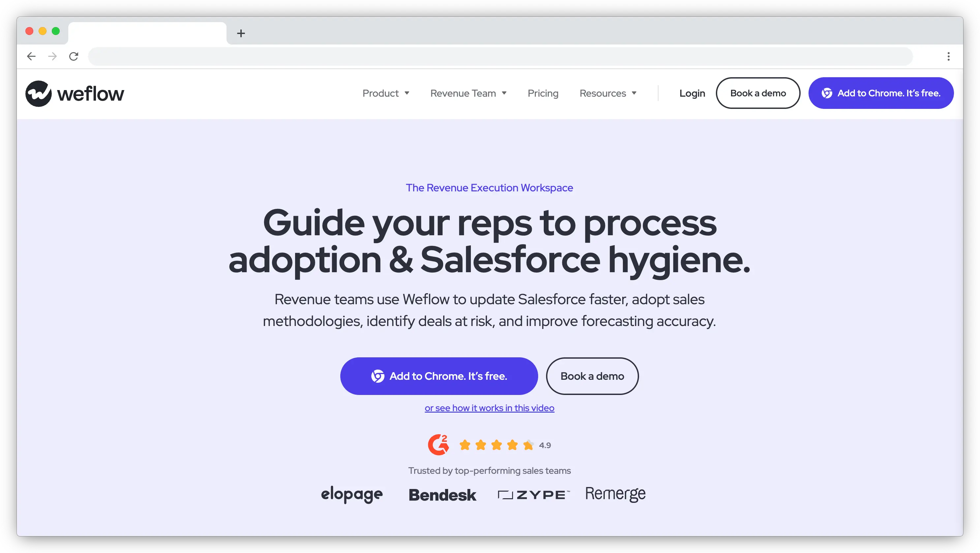Go to the Pricing page

543,93
